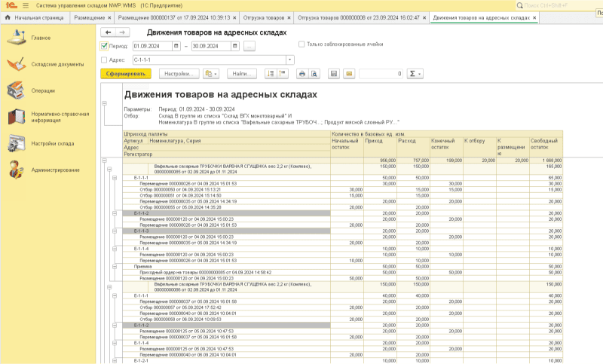The height and width of the screenshot is (364, 603).
Task: Open calendar for the period start date
Action: pyautogui.click(x=176, y=46)
